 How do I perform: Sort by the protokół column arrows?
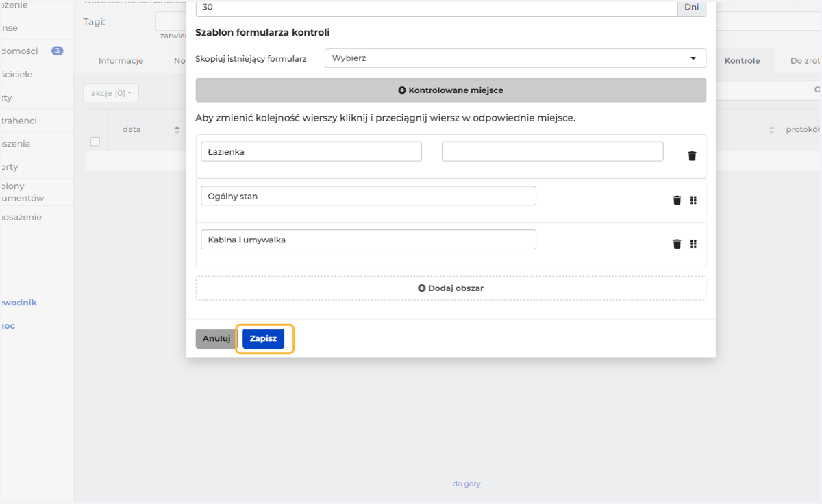tap(771, 129)
